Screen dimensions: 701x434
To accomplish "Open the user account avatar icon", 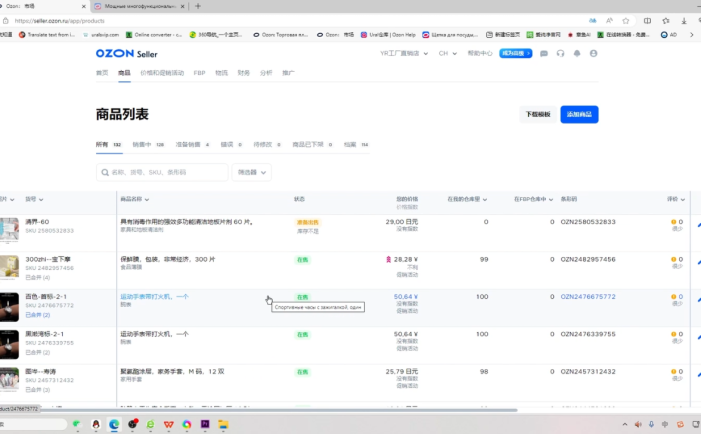I will (593, 53).
